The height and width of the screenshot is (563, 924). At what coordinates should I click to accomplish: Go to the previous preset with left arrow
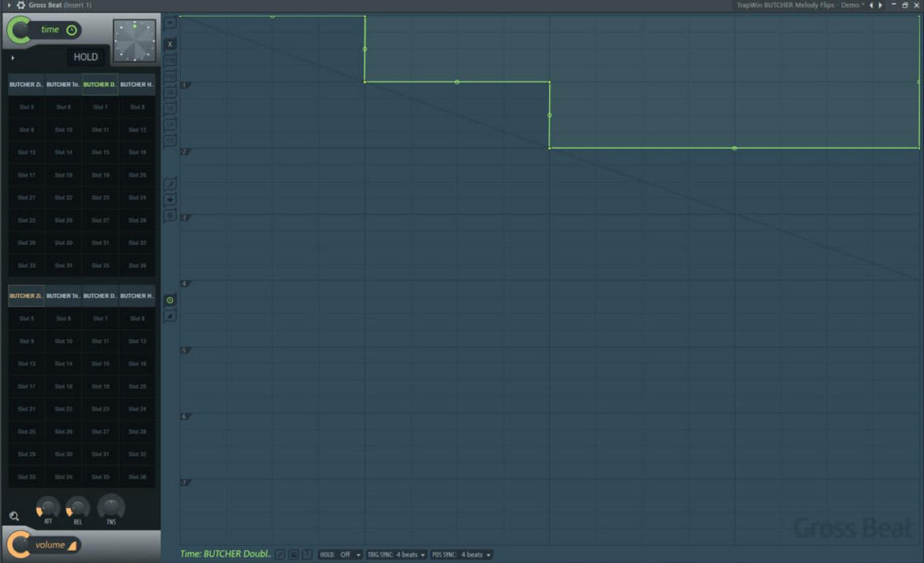click(x=871, y=5)
